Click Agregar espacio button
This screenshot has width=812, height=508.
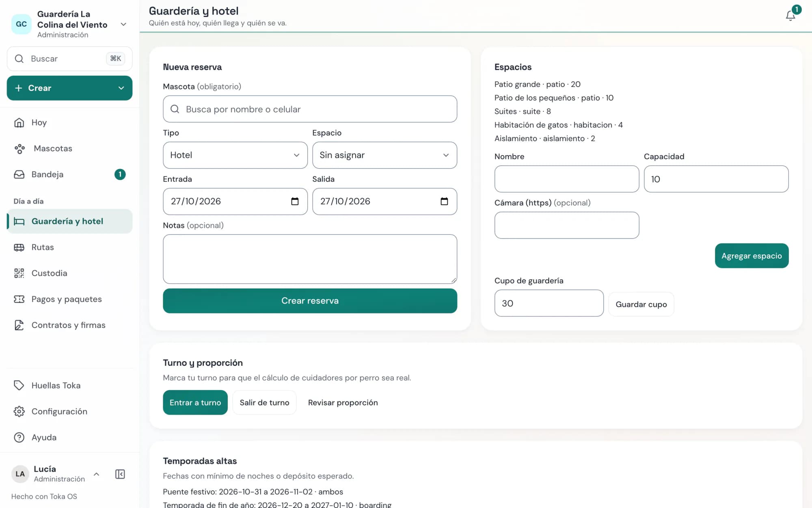(x=752, y=256)
